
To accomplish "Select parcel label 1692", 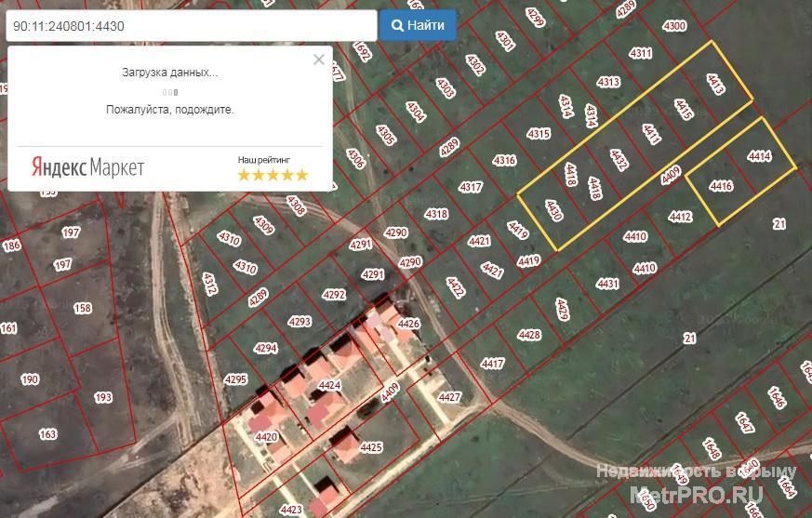I will coord(362,51).
